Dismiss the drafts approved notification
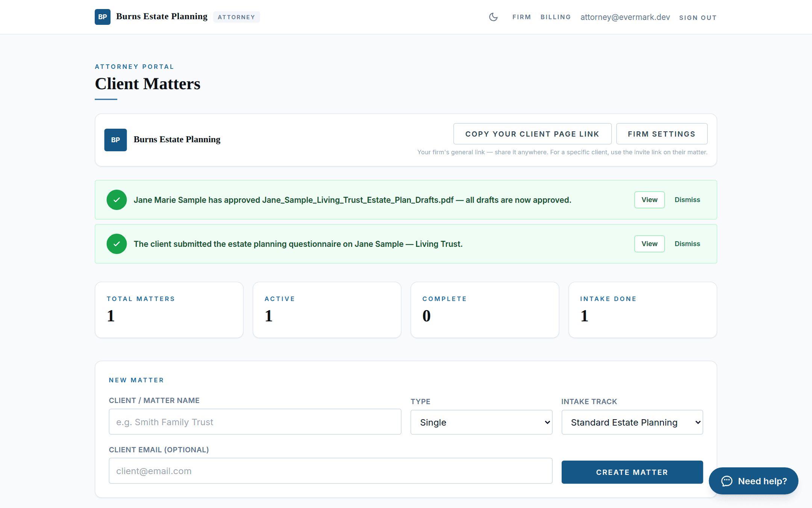This screenshot has width=812, height=508. [687, 200]
